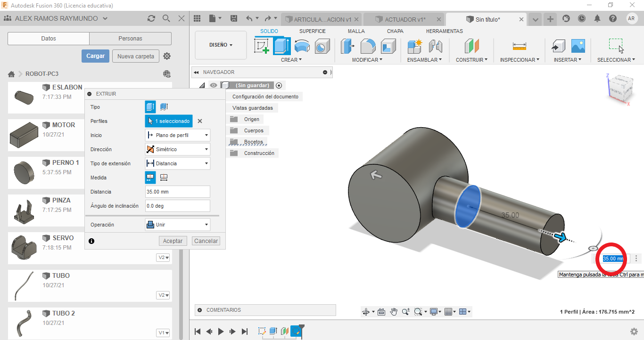Open the Dirección Simétrico dropdown
644x340 pixels.
(177, 149)
